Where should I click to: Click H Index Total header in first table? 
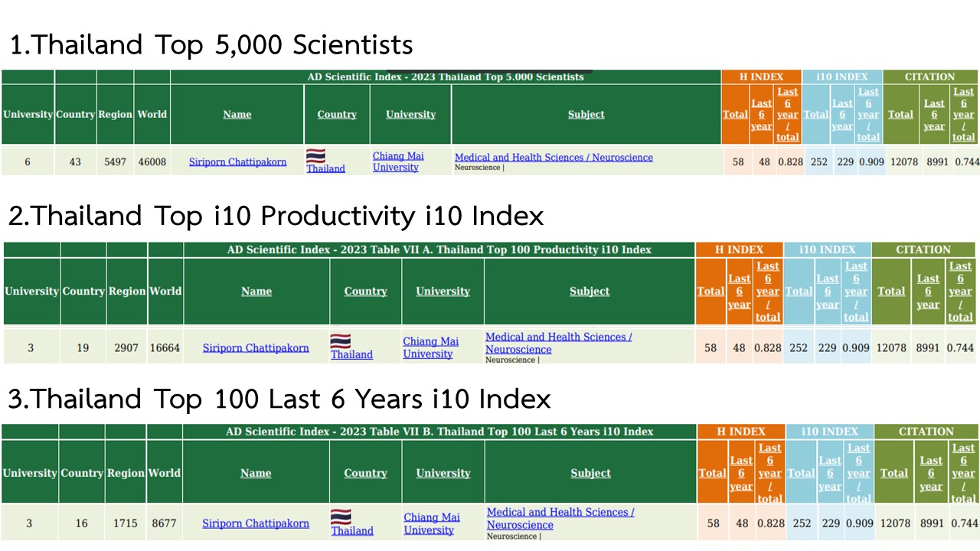[x=736, y=114]
